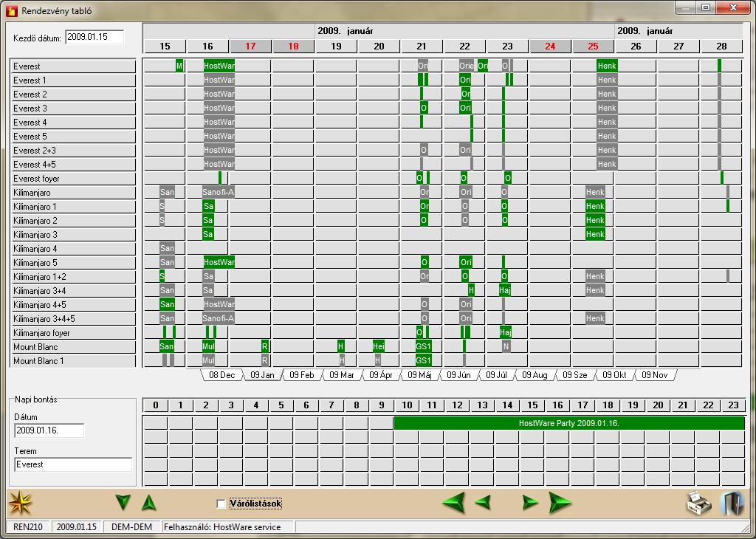Select the Mount Blanc room button
The image size is (756, 539).
[73, 346]
